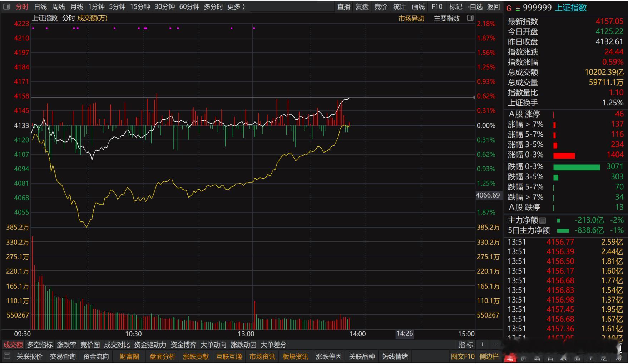628x364 pixels.
Task: Select the 成交额 indicator tab
Action: coord(13,345)
